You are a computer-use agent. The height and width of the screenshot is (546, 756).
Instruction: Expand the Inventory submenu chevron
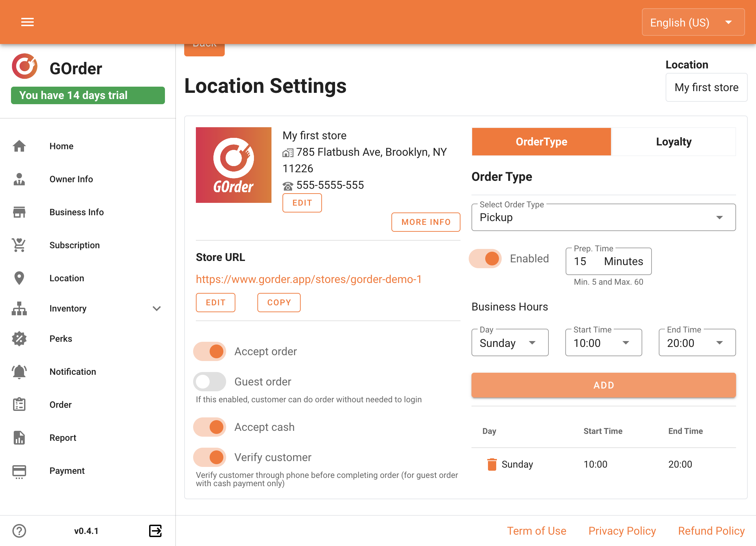pyautogui.click(x=157, y=308)
